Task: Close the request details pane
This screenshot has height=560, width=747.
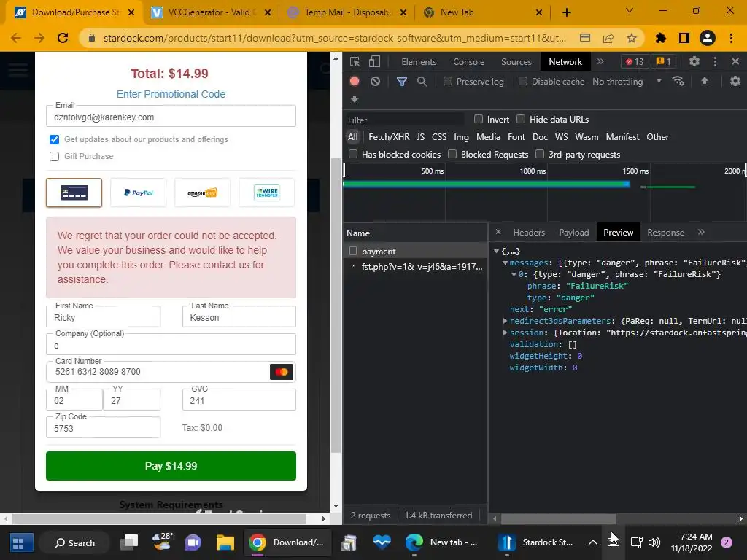Action: 498,232
